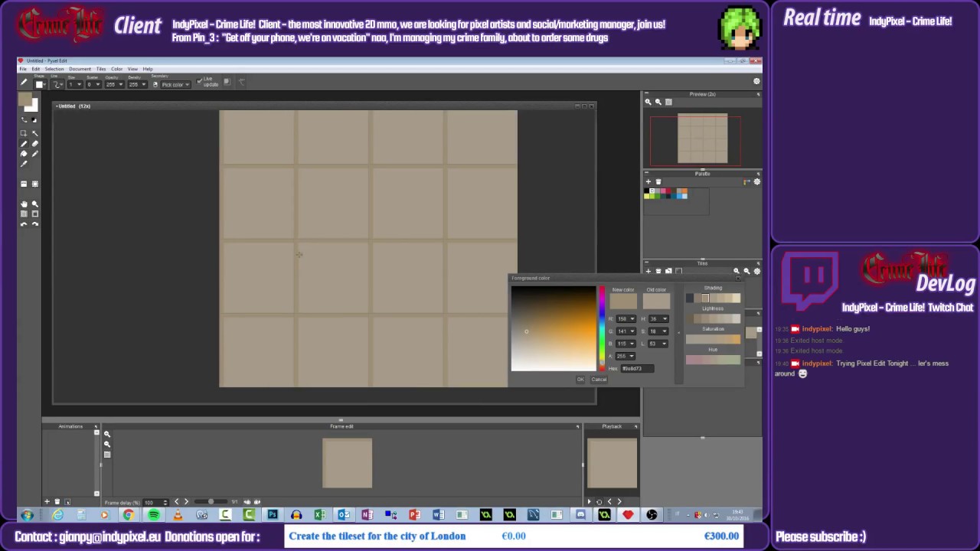Select the Animation Frame Manipulator tool

(35, 184)
